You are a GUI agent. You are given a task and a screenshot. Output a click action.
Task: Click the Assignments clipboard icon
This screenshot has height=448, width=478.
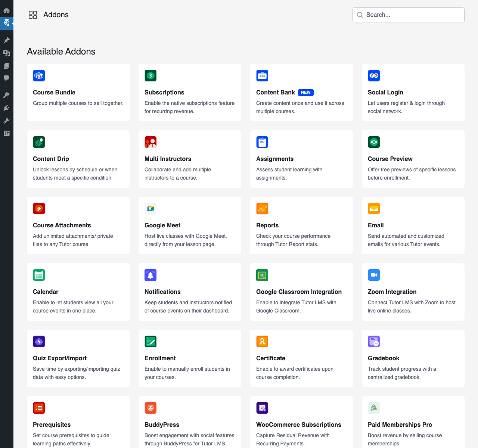pyautogui.click(x=262, y=142)
